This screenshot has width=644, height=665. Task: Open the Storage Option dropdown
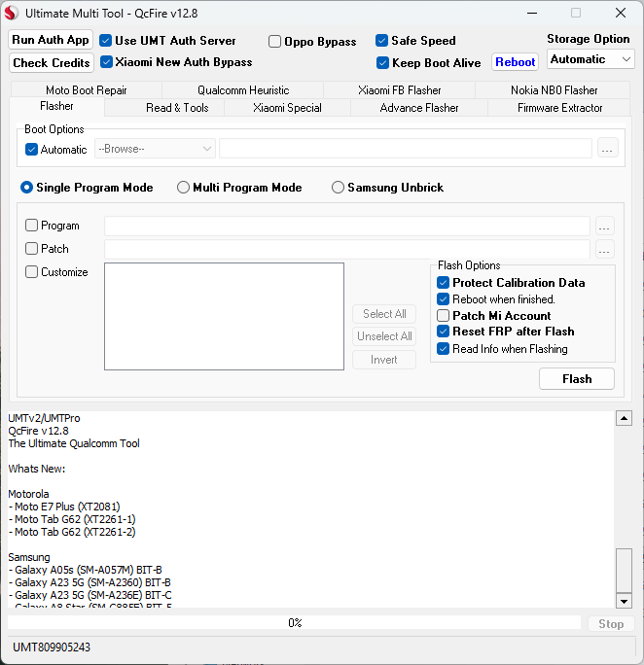click(x=590, y=59)
